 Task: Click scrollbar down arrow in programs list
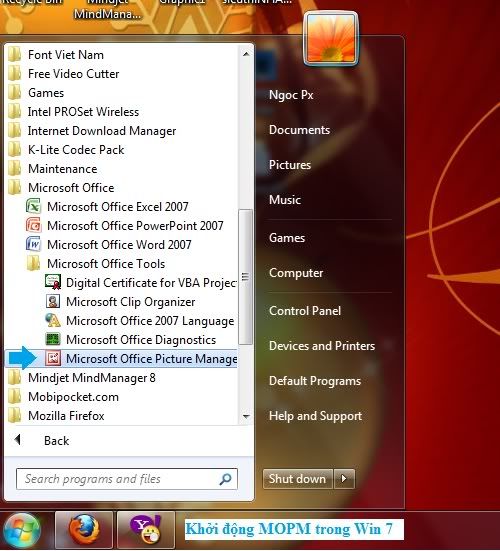coord(246,417)
